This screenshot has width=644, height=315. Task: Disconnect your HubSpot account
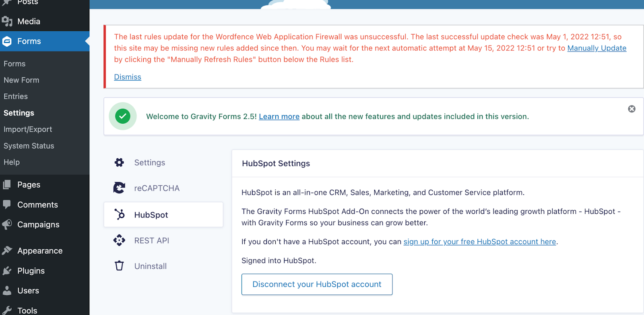[x=317, y=284]
